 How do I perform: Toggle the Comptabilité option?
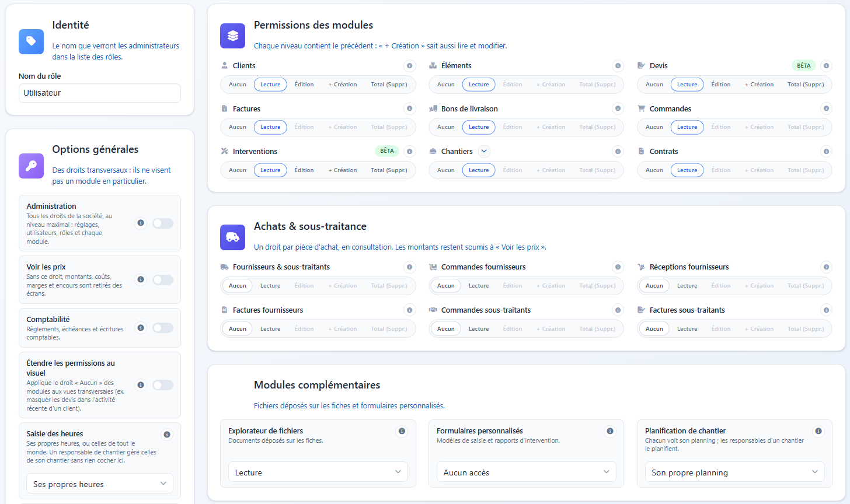click(x=163, y=328)
